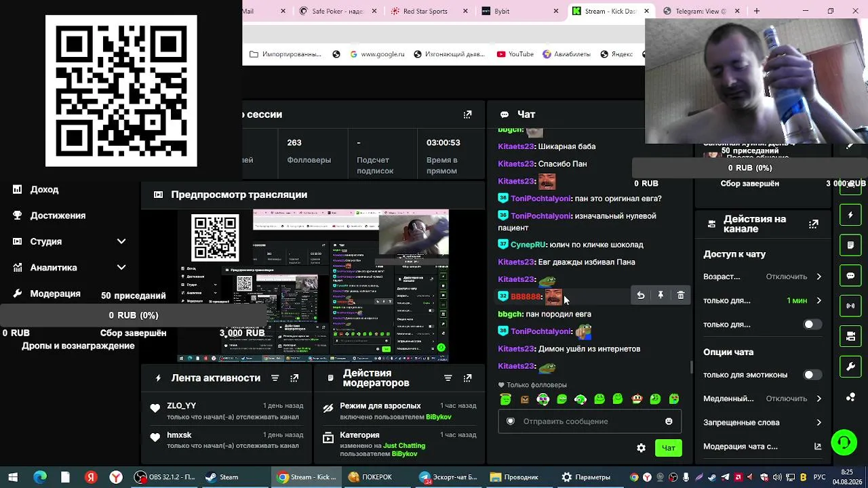Viewport: 868px width, 488px height.
Task: Open the www.google.ru bookmark
Action: click(x=377, y=54)
